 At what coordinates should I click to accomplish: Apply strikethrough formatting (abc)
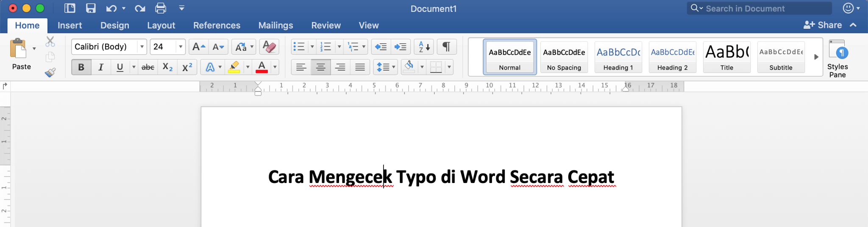coord(147,67)
